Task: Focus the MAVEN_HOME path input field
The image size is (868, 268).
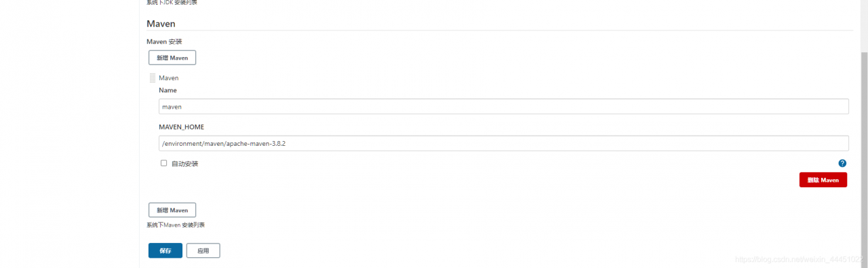Action: pos(504,143)
